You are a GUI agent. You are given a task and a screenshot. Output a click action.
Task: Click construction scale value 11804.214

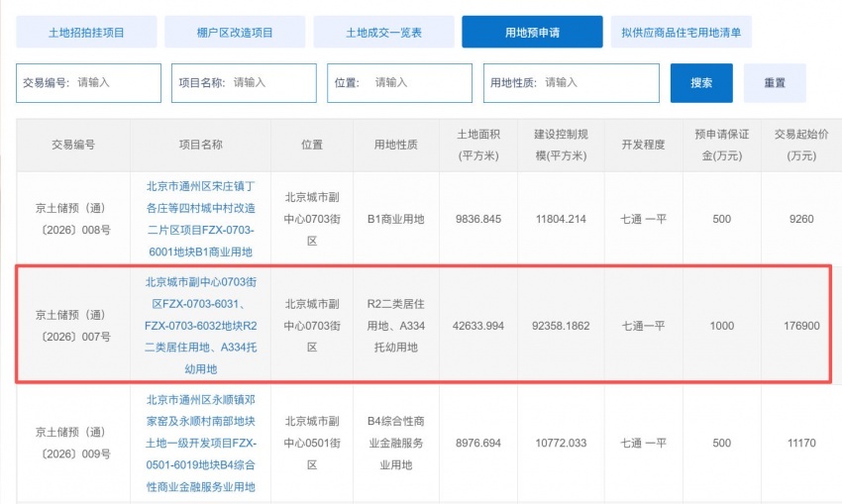561,219
